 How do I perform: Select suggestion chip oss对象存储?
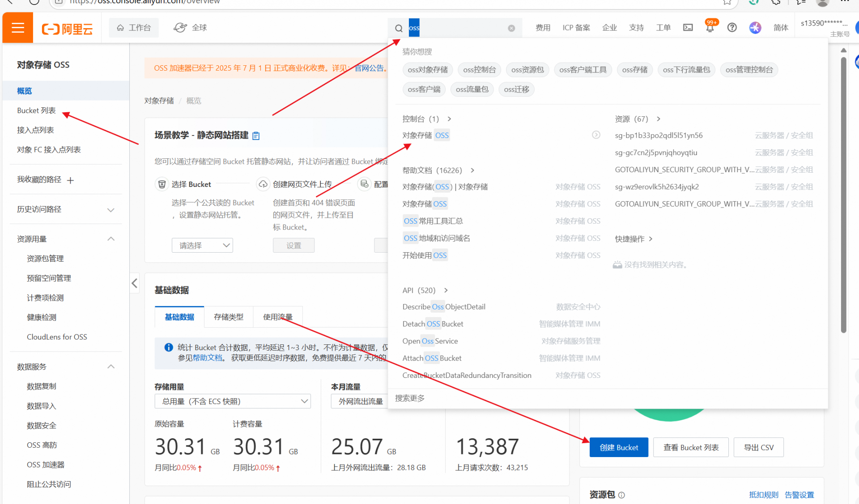tap(428, 70)
